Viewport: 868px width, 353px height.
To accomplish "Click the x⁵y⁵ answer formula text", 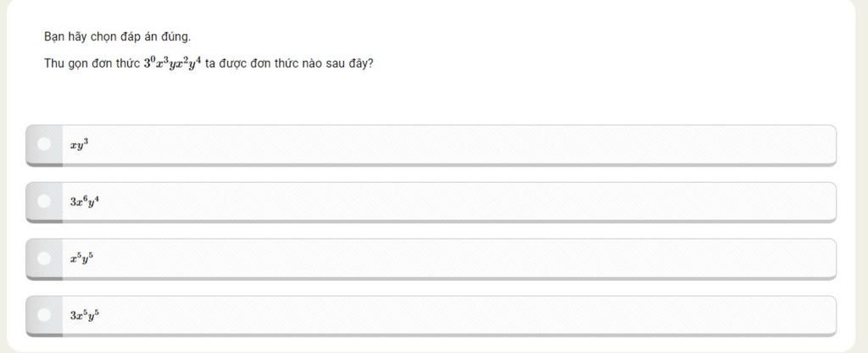I will pos(81,258).
